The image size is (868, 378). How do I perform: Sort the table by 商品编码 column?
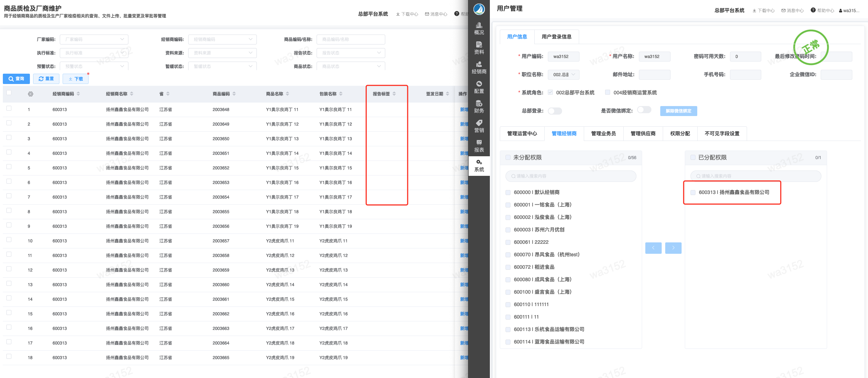click(x=234, y=94)
